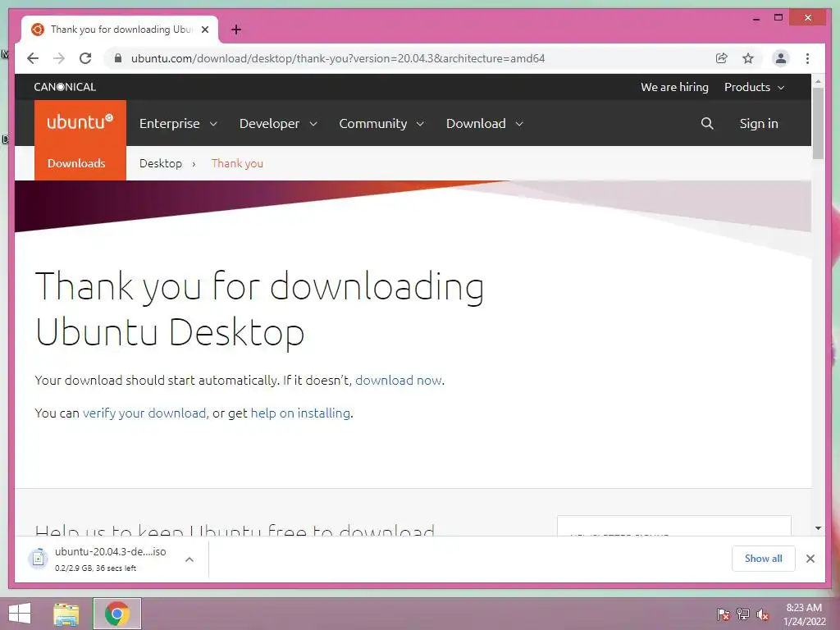Open File Explorer from the taskbar
Image resolution: width=840 pixels, height=630 pixels.
pos(66,614)
